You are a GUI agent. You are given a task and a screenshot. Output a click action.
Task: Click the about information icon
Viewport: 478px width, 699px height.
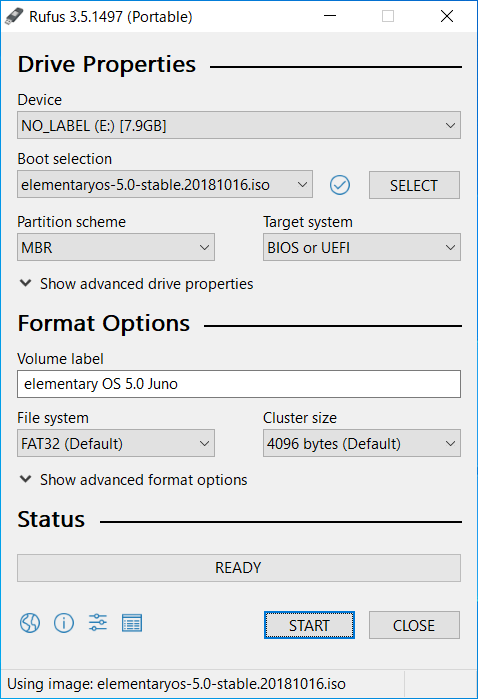[64, 623]
